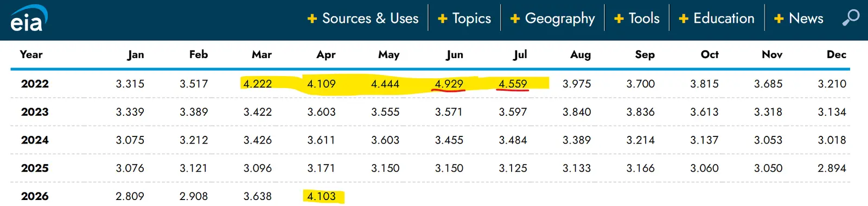Click the 3.075 value in 2024
868x206 pixels.
click(x=130, y=140)
